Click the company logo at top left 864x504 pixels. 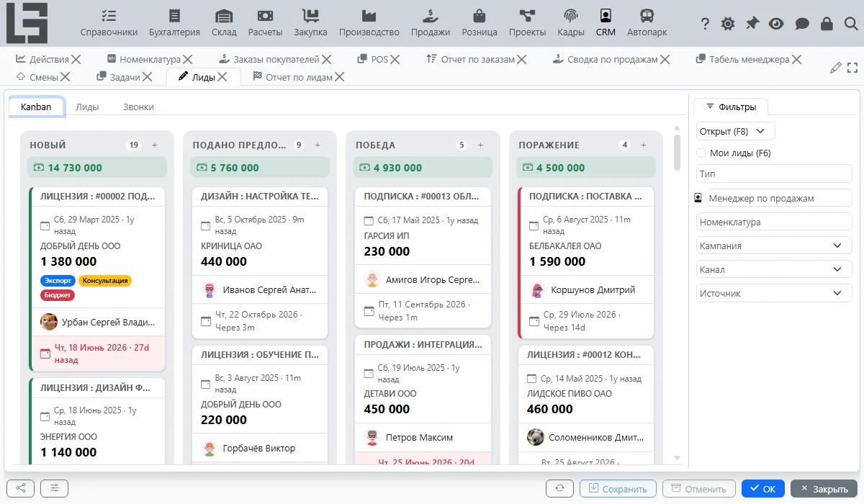(x=28, y=23)
